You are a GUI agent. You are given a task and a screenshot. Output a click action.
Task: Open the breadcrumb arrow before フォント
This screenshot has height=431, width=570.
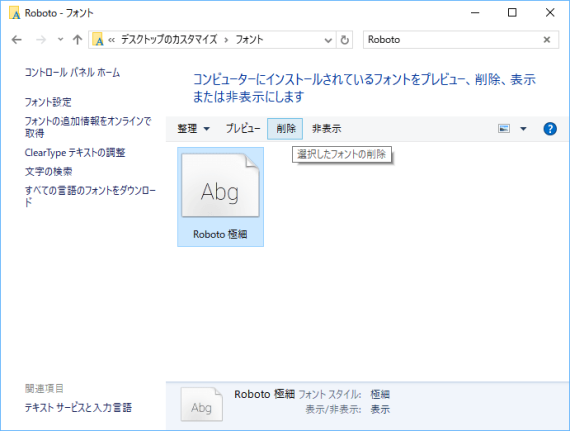[x=226, y=40]
